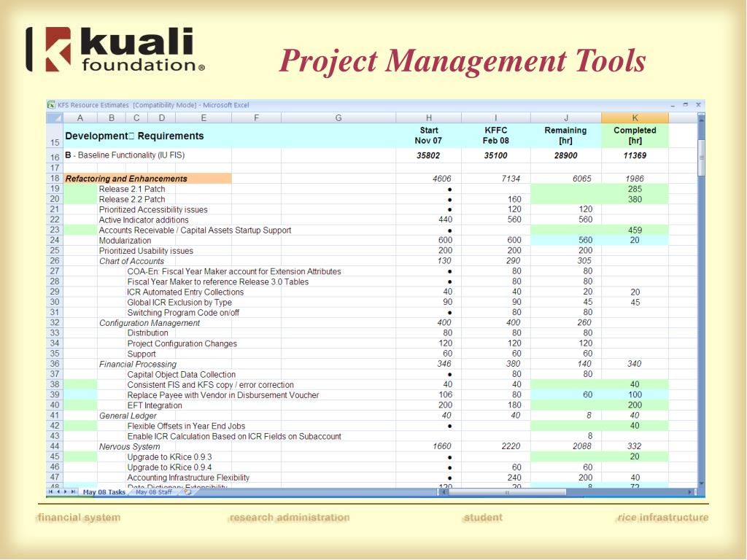Click the 'KFFC Feb 08' column heading

click(x=496, y=136)
